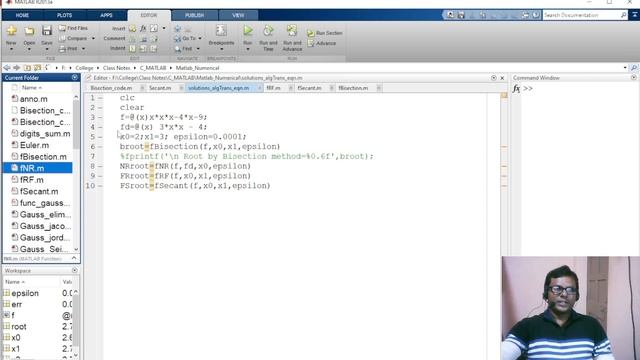Click the back navigation arrow in address bar

click(x=7, y=68)
